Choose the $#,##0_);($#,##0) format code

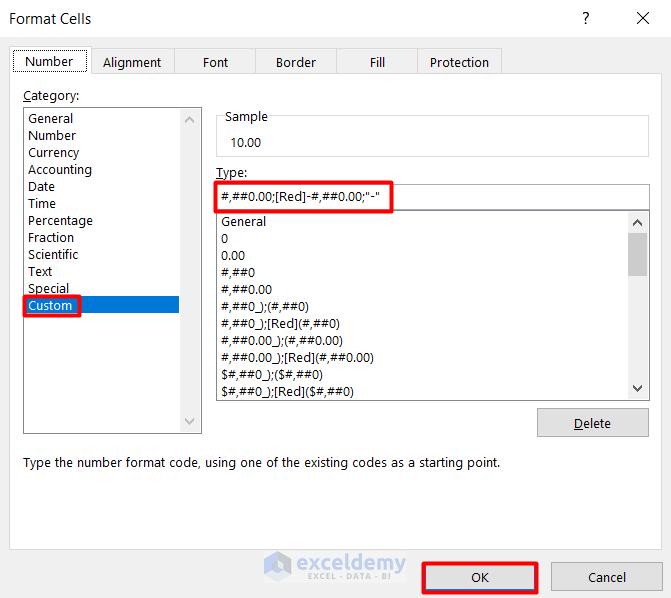pos(422,375)
